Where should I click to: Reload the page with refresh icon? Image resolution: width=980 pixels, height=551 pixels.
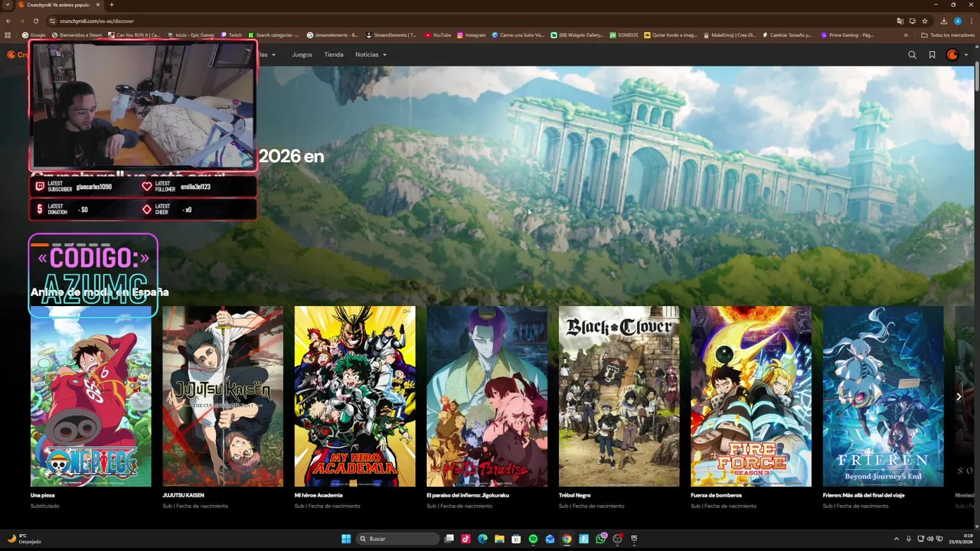(35, 21)
